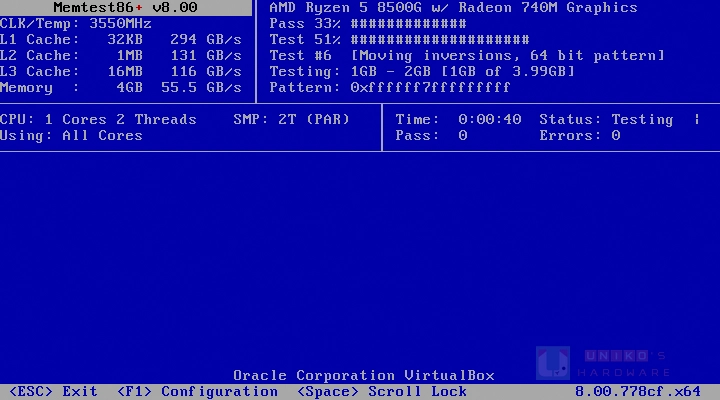720x400 pixels.
Task: Click the Errors: 0 counter
Action: [x=580, y=135]
